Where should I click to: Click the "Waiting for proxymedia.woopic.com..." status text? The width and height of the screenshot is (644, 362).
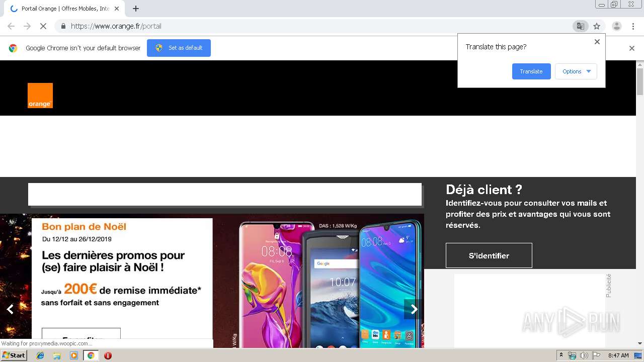(x=47, y=343)
